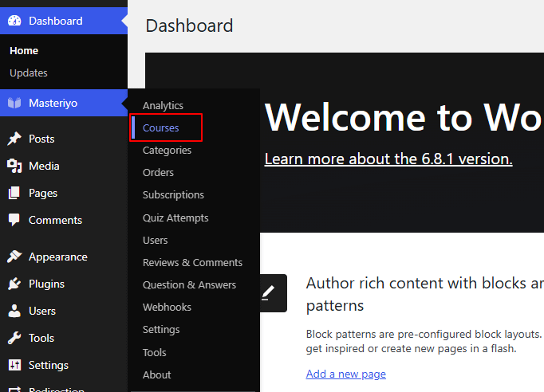
Task: Open the Settings label in main sidebar
Action: pos(49,366)
